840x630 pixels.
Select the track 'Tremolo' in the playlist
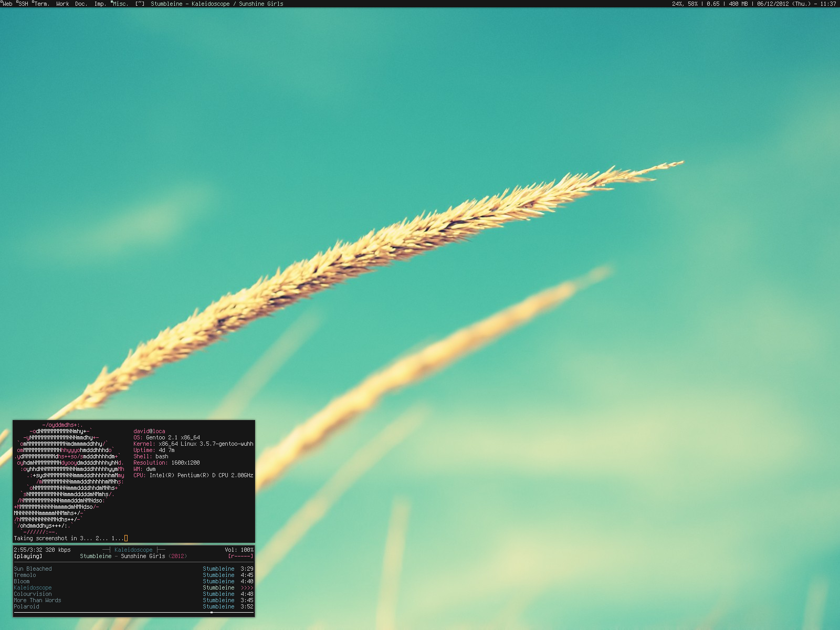pyautogui.click(x=133, y=575)
